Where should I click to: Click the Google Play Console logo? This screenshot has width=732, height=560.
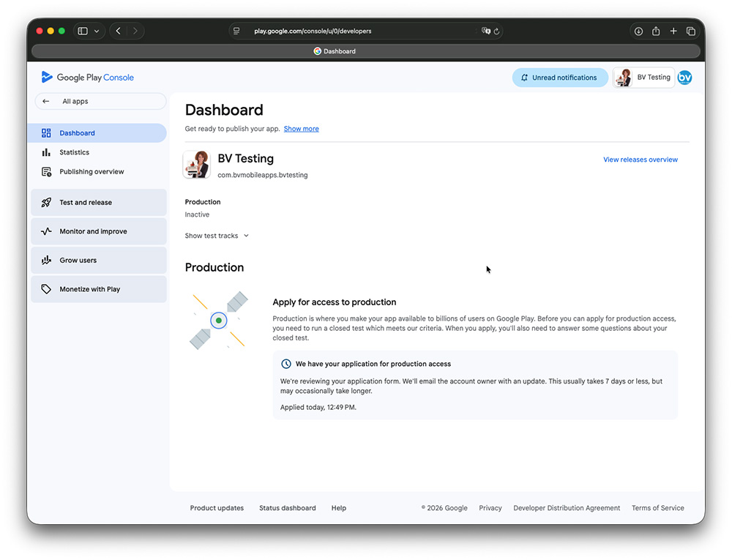(x=87, y=78)
